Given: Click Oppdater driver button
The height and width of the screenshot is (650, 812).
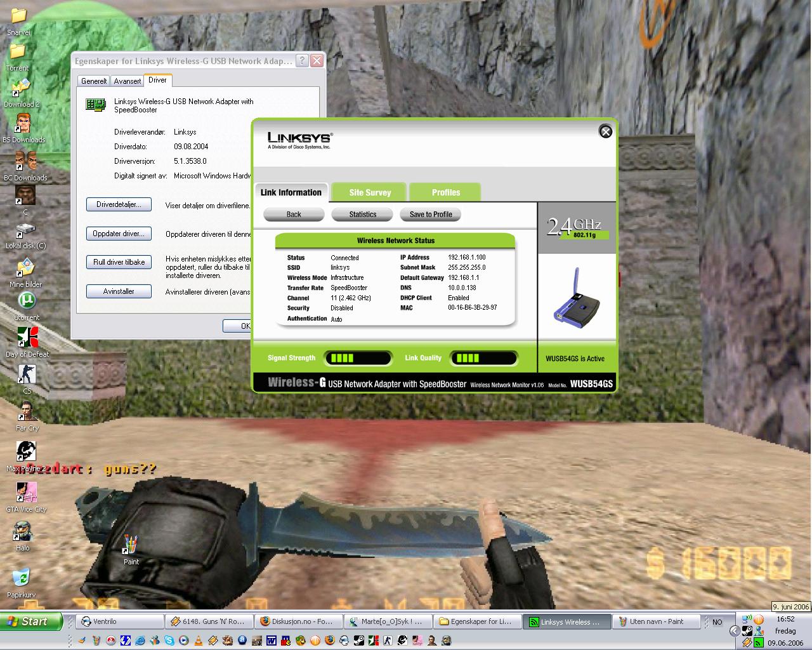Looking at the screenshot, I should click(119, 234).
